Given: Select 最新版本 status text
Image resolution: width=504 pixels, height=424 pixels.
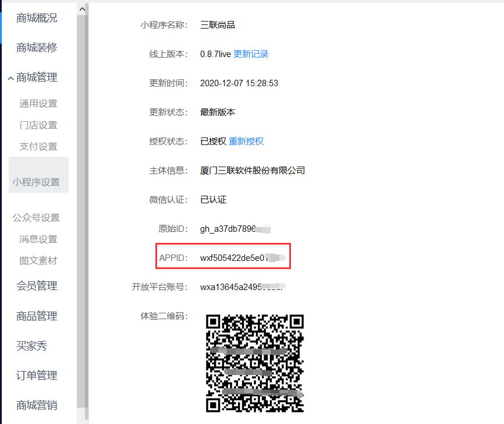Looking at the screenshot, I should [218, 112].
